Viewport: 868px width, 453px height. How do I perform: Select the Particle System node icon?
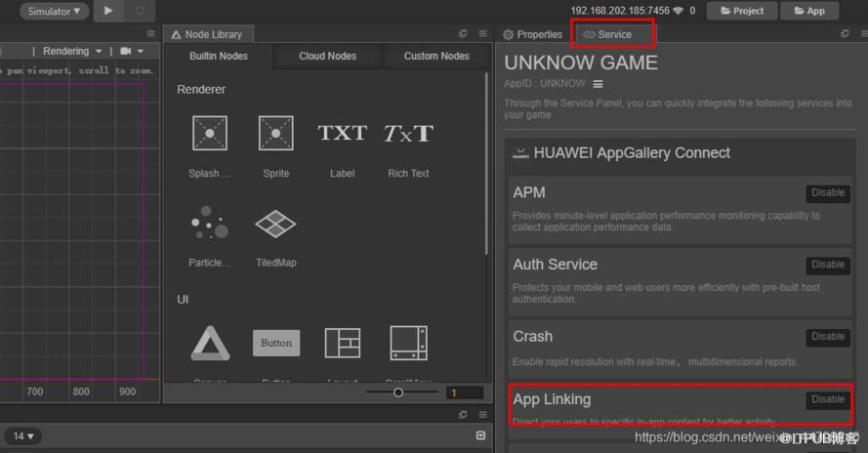(x=209, y=224)
